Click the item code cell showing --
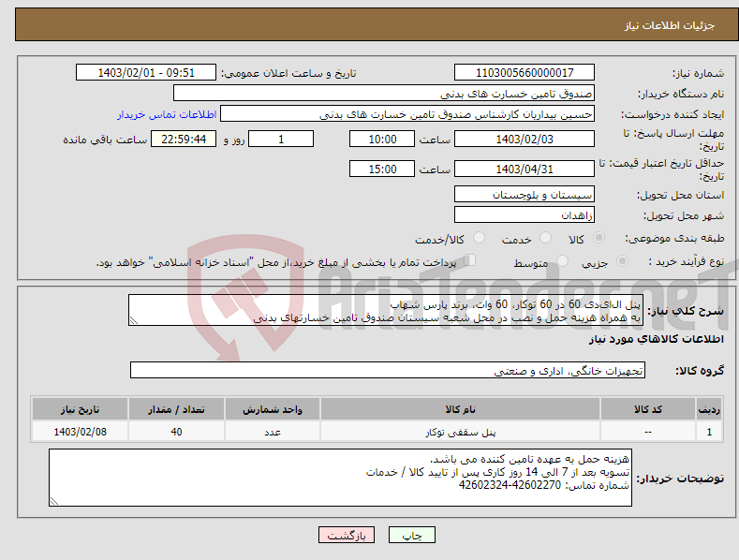Viewport: 739px width, 560px height. tap(647, 432)
